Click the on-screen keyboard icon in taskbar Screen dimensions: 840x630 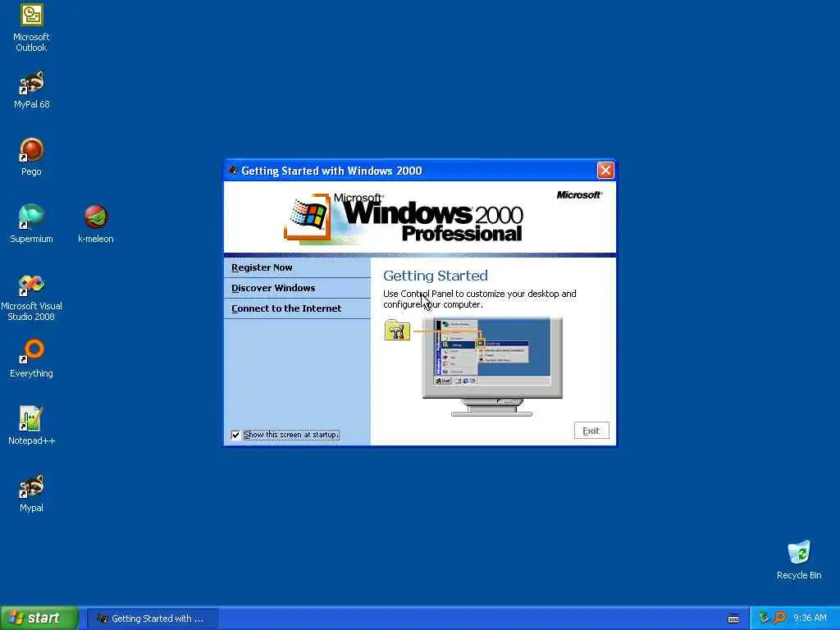tap(733, 619)
